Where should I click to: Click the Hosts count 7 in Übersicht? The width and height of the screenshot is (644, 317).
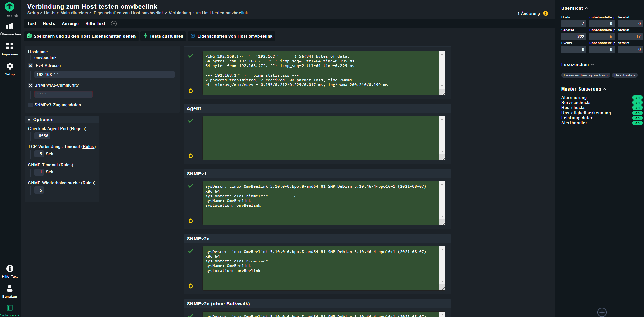click(x=574, y=24)
